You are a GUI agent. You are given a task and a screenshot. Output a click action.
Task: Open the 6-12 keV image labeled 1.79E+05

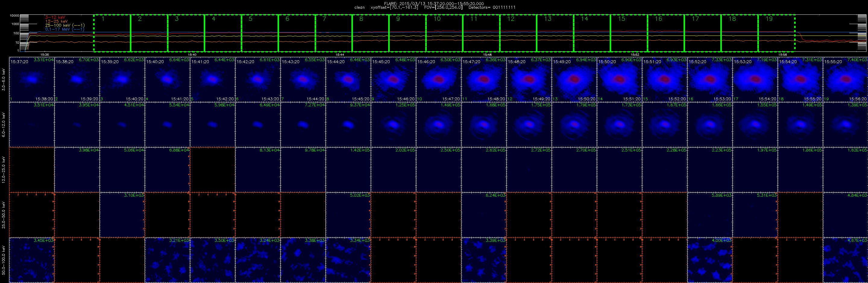(x=574, y=125)
